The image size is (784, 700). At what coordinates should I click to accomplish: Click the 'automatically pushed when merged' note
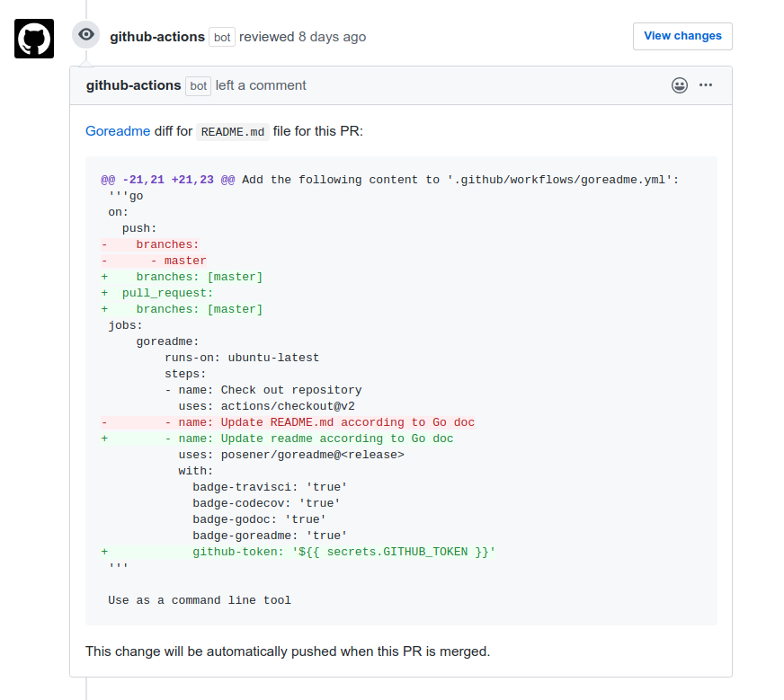coord(288,651)
